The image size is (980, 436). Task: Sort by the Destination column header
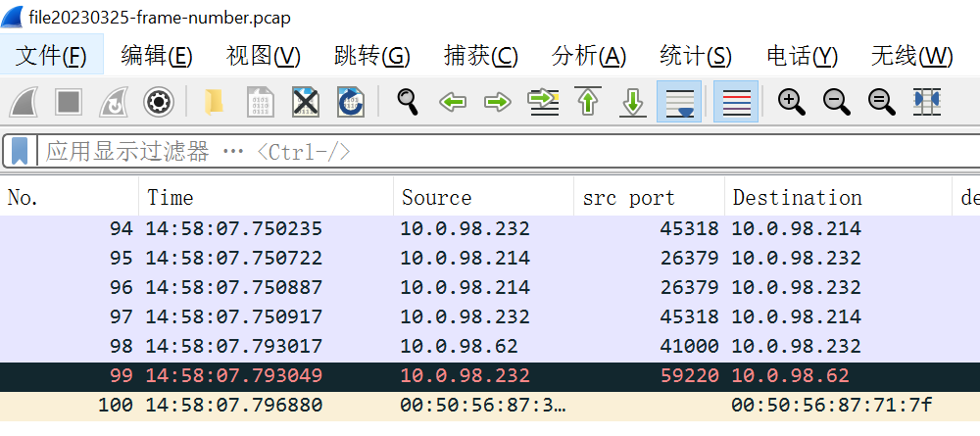tap(838, 198)
